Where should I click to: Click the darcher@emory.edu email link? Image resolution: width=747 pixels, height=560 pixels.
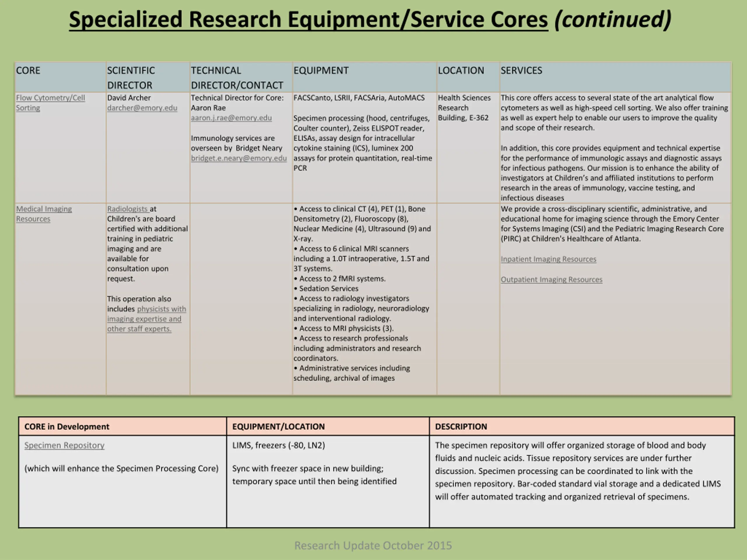pyautogui.click(x=142, y=108)
